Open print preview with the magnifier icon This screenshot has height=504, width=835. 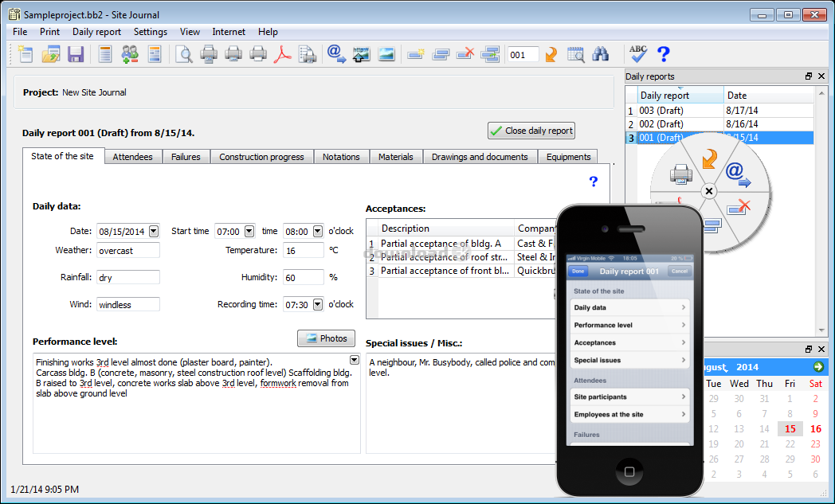coord(184,54)
